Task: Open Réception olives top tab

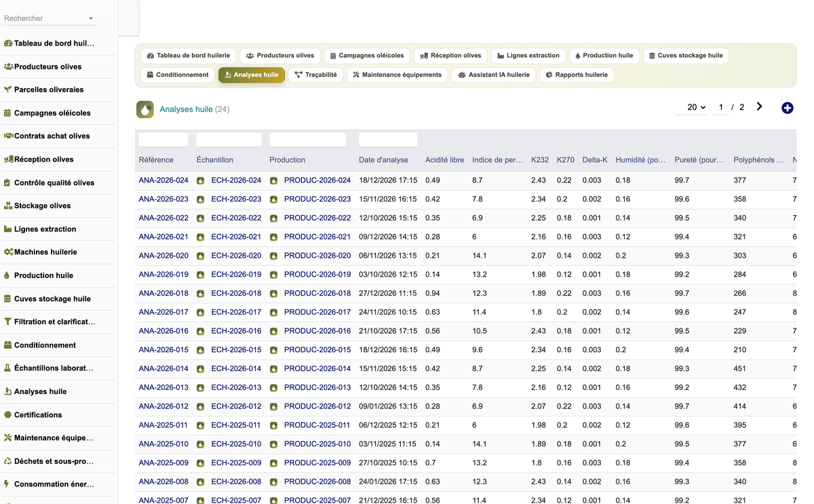Action: [x=450, y=56]
